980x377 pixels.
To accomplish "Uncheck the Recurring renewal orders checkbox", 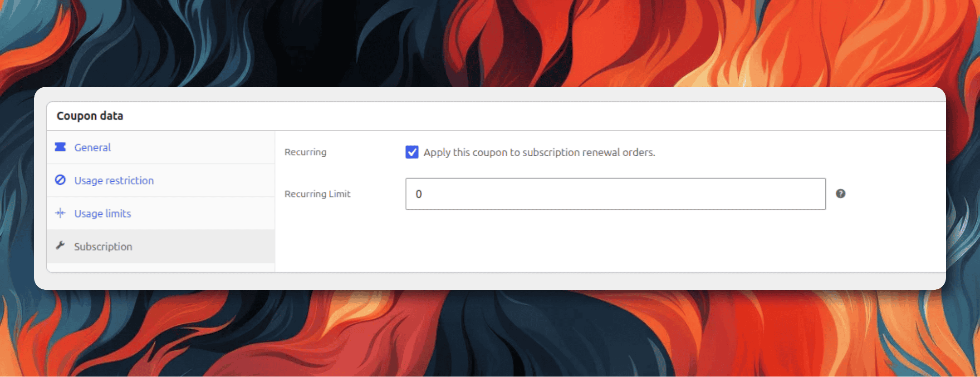I will (412, 152).
